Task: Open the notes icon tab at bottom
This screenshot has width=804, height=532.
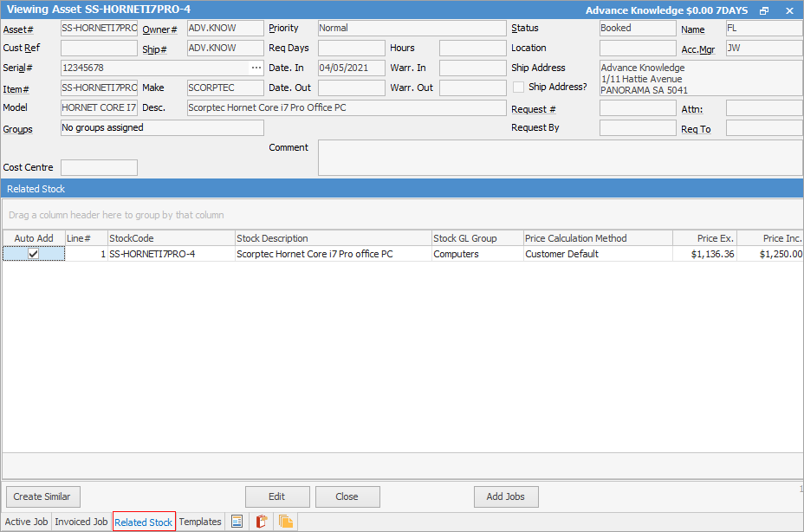Action: [237, 522]
